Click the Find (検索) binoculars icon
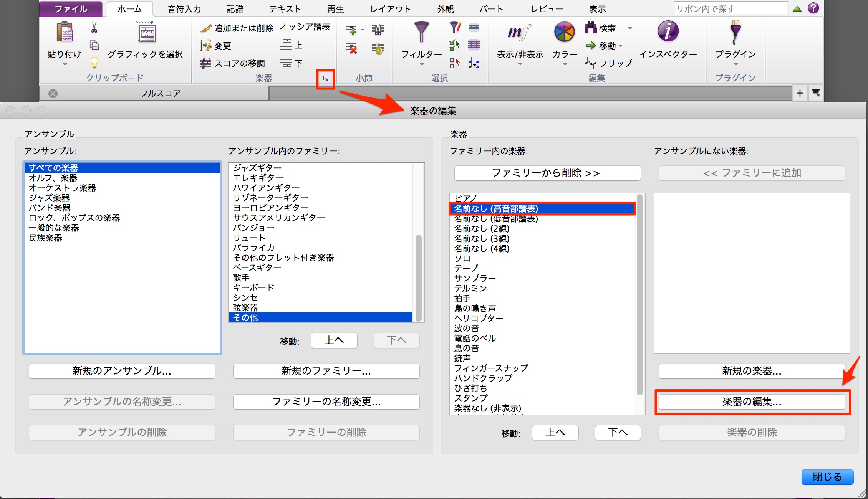868x499 pixels. [x=590, y=28]
